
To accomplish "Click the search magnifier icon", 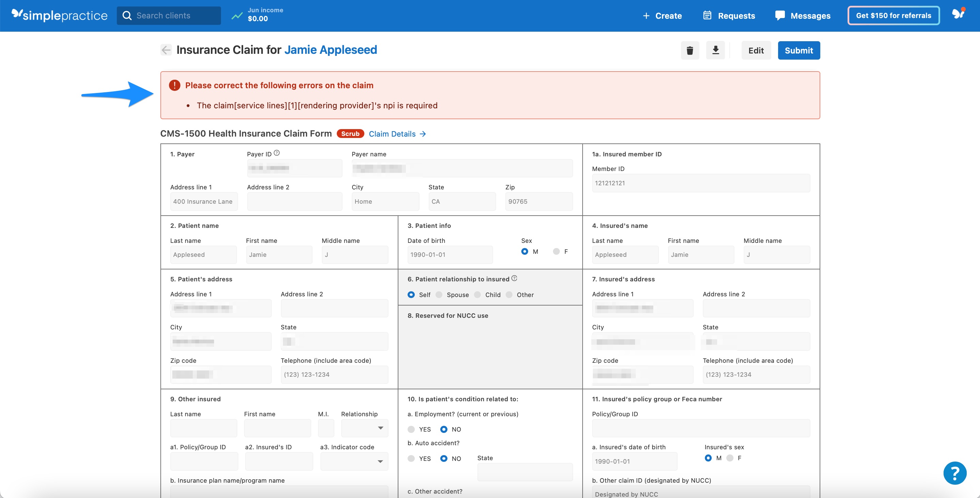I will 127,16.
